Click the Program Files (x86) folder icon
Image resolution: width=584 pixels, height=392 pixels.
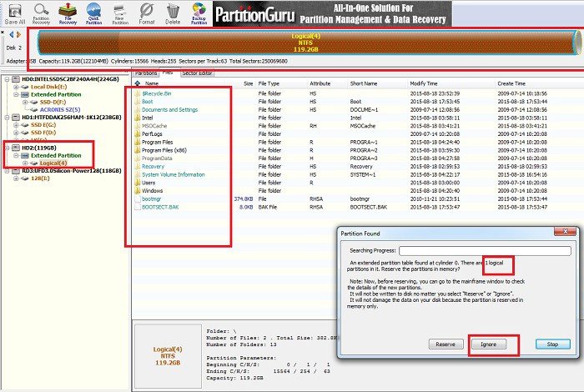click(138, 150)
